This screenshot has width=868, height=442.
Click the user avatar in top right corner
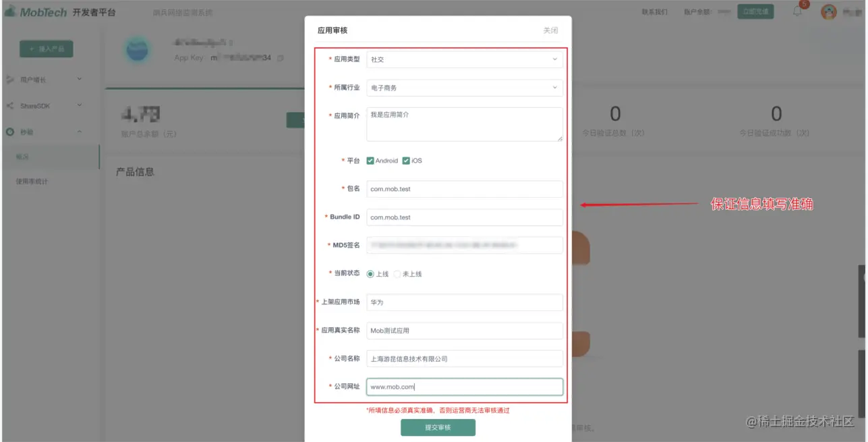pos(828,11)
